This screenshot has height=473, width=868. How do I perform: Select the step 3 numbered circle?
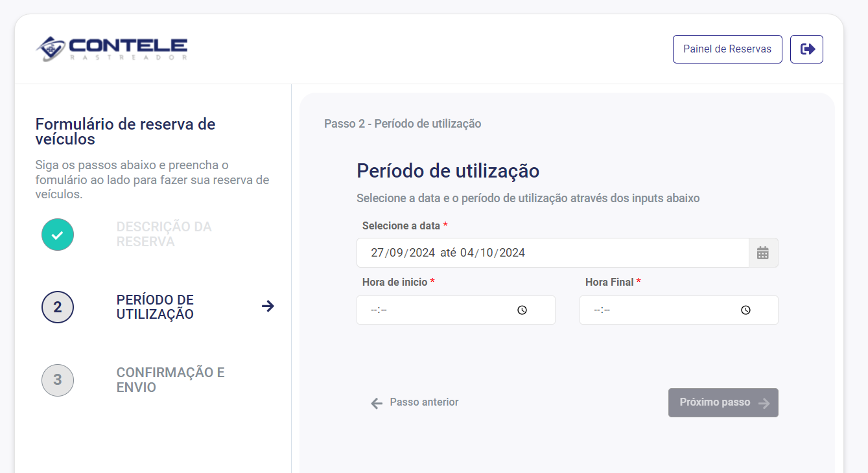(x=57, y=380)
